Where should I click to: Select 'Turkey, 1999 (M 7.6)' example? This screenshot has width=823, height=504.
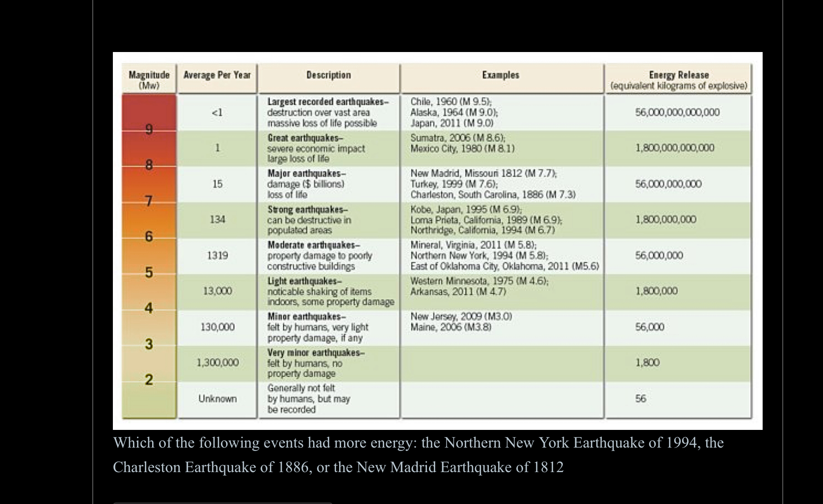coord(454,184)
